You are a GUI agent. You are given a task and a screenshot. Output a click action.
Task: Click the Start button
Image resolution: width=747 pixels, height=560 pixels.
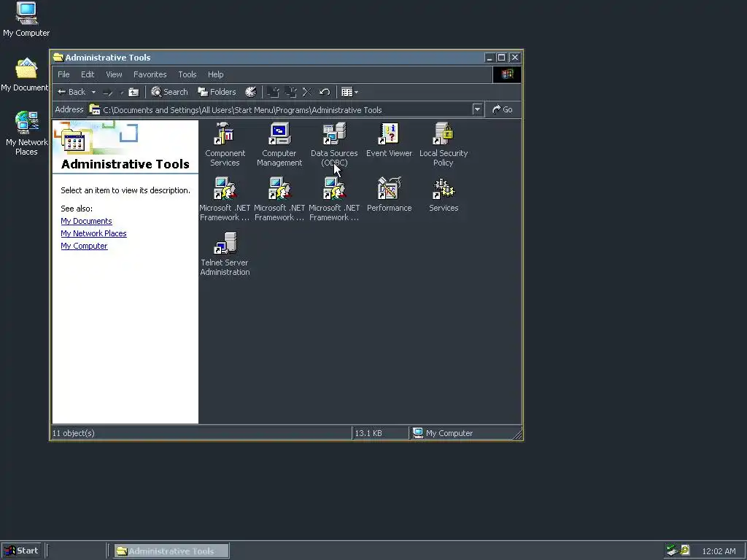pos(22,551)
